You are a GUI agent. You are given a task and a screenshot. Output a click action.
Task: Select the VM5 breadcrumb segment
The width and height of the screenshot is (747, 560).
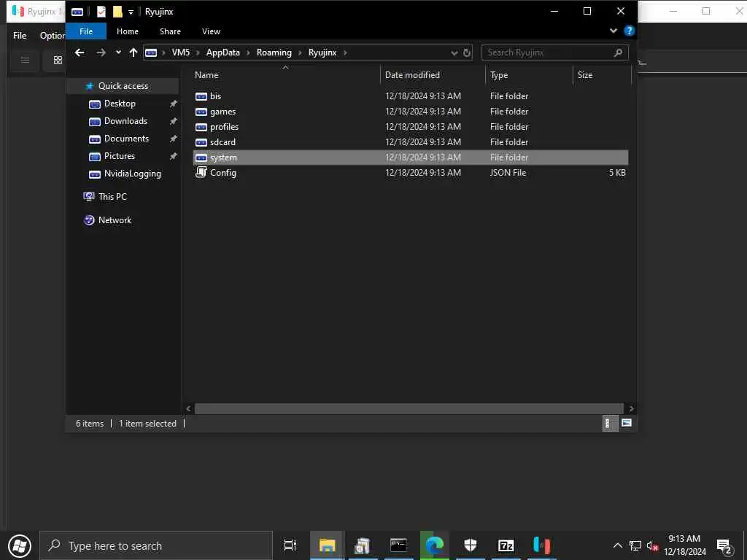pyautogui.click(x=181, y=52)
